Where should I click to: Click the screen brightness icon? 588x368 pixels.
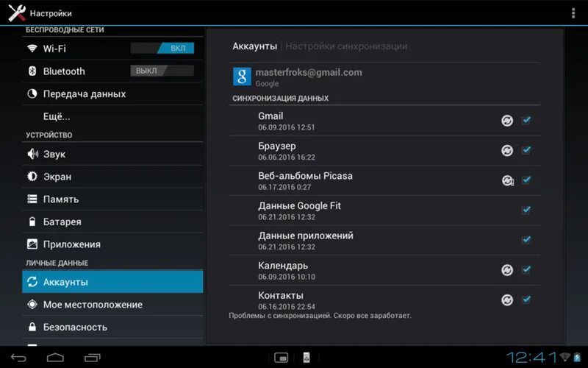click(32, 176)
